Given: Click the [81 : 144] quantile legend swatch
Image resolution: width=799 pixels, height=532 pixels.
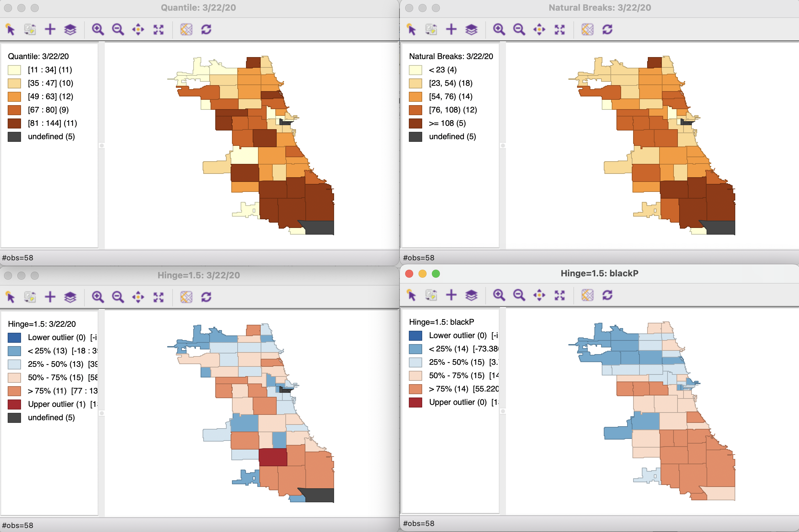Looking at the screenshot, I should point(15,123).
